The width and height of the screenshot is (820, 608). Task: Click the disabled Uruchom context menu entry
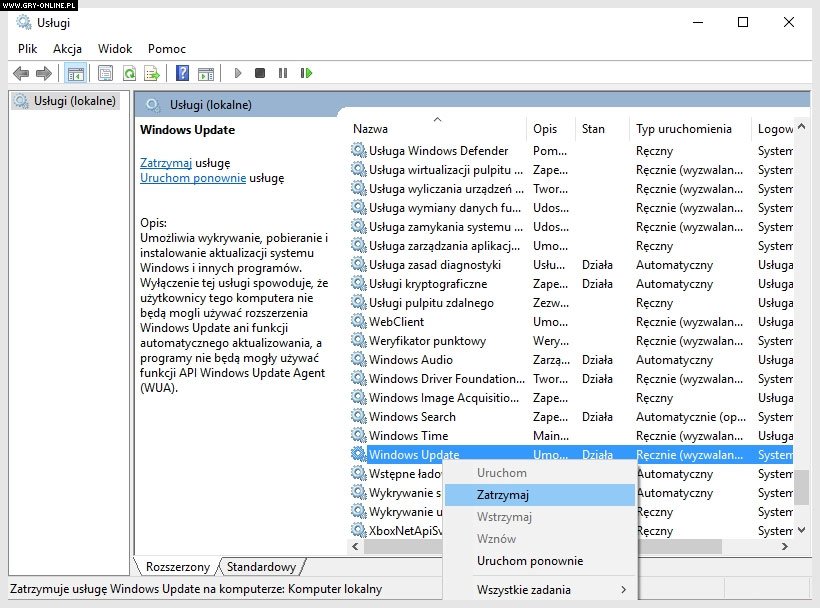[540, 473]
